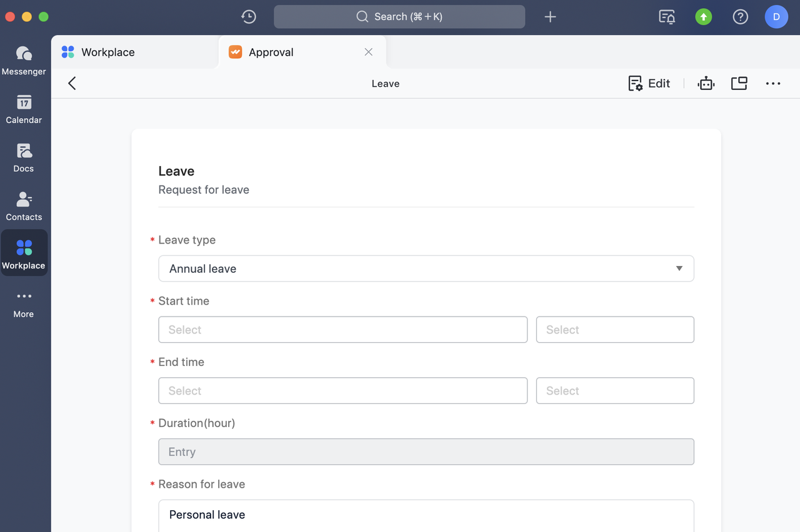The image size is (800, 532).
Task: Click the robot assistant icon
Action: click(706, 84)
